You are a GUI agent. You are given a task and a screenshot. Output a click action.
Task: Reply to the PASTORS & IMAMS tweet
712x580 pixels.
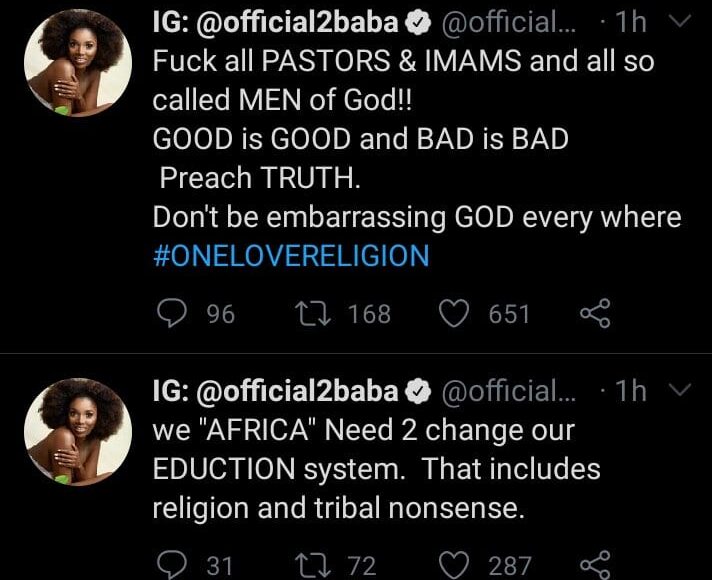pos(172,314)
